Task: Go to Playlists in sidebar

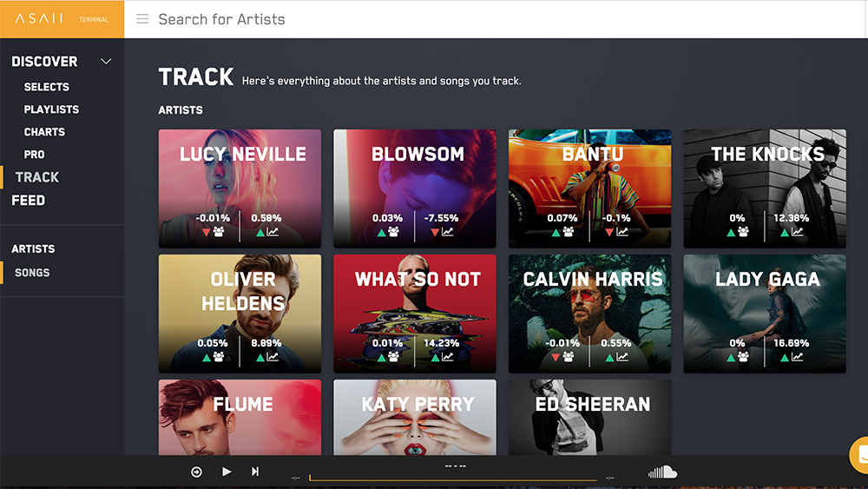Action: pos(51,109)
